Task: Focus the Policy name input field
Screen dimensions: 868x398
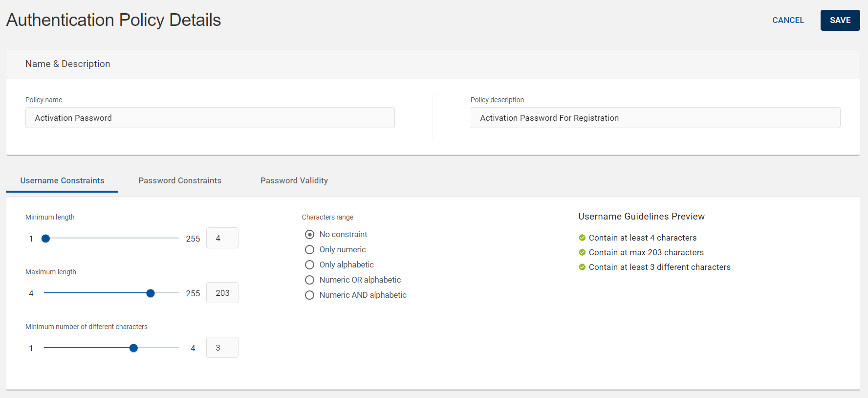Action: click(210, 118)
